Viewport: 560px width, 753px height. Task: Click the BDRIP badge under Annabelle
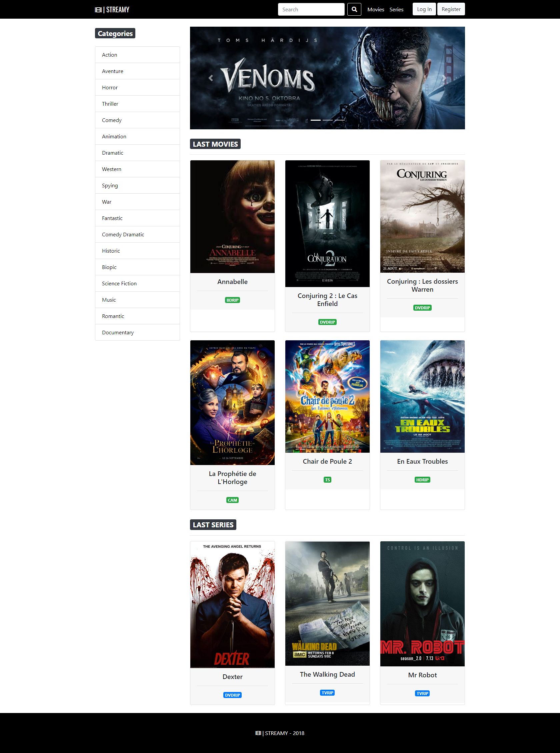click(233, 300)
